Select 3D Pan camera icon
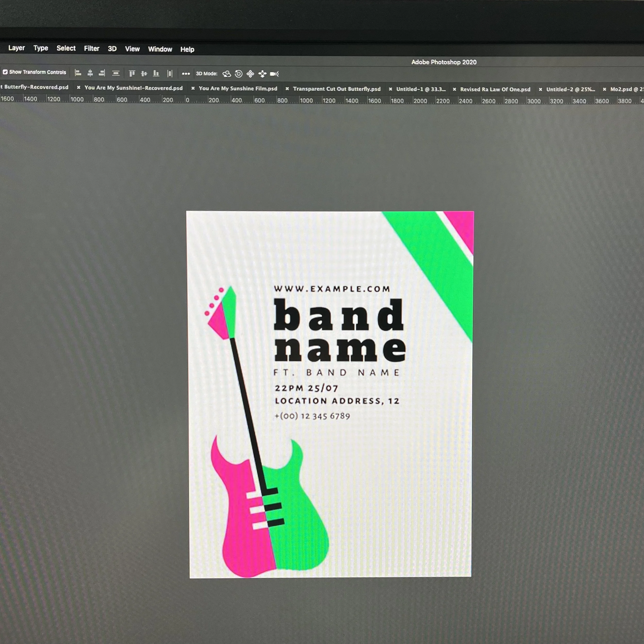 (250, 74)
